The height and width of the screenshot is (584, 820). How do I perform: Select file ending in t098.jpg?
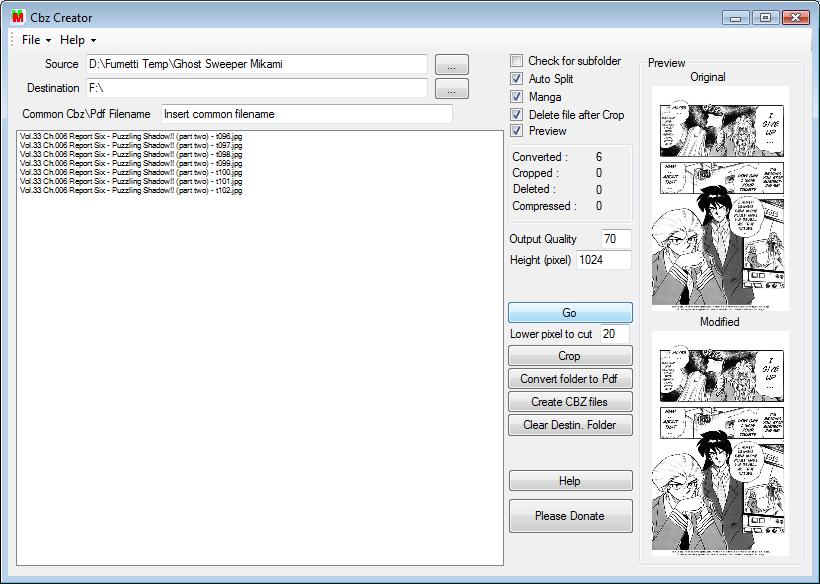[x=131, y=154]
